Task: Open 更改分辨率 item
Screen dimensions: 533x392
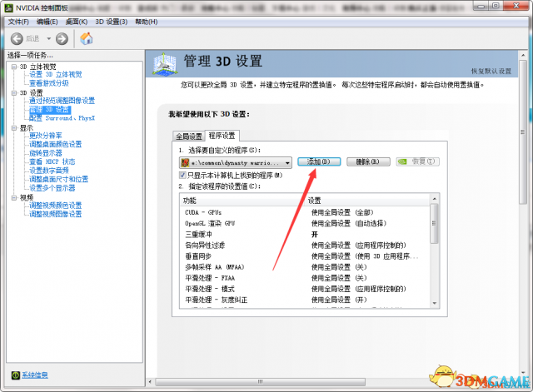Action: click(x=46, y=136)
